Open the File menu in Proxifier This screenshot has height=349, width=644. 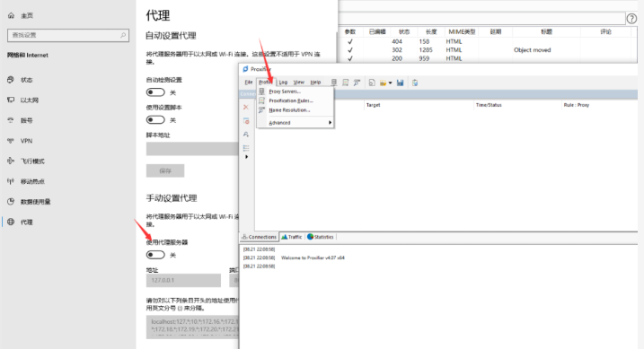[249, 82]
